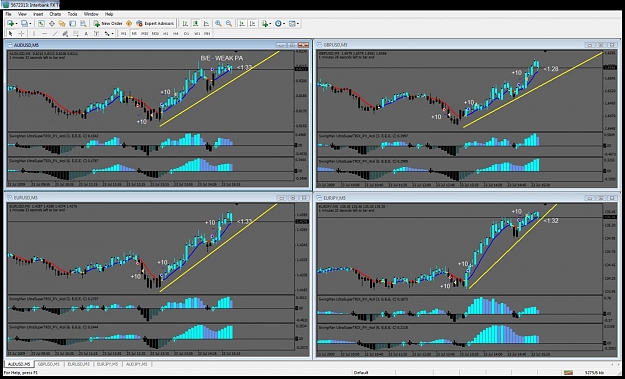The height and width of the screenshot is (379, 625).
Task: Show the Market Watch window
Action: (41, 24)
